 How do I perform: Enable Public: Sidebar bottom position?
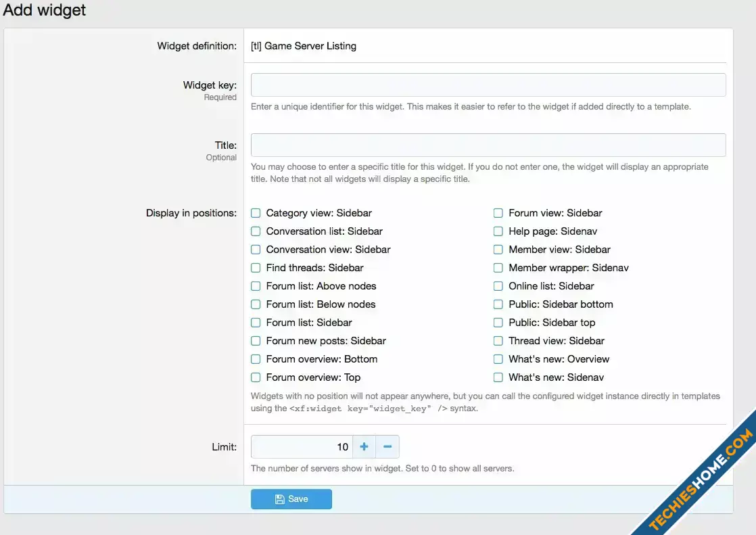click(498, 304)
